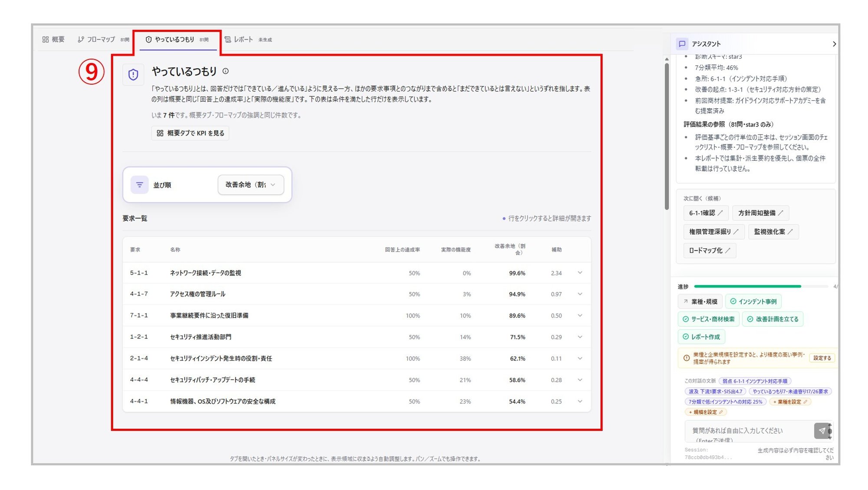Screen dimensions: 868x490
Task: Click the 並び順 filter icon
Action: point(139,185)
